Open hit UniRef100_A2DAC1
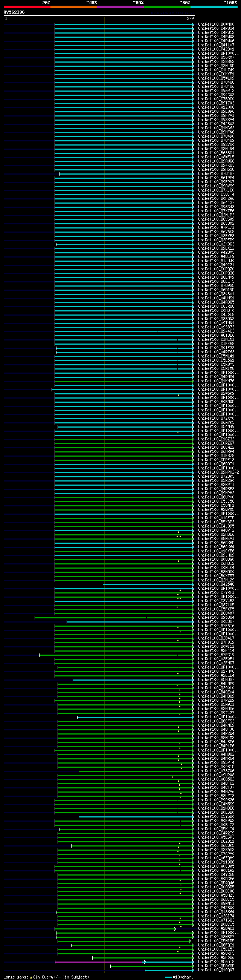The image size is (241, 980). pos(216,929)
